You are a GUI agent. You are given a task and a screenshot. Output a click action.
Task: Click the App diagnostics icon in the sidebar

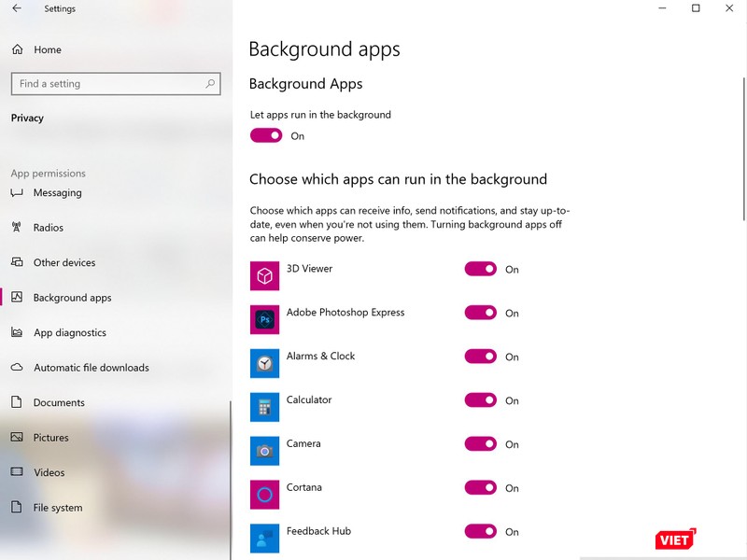[17, 332]
